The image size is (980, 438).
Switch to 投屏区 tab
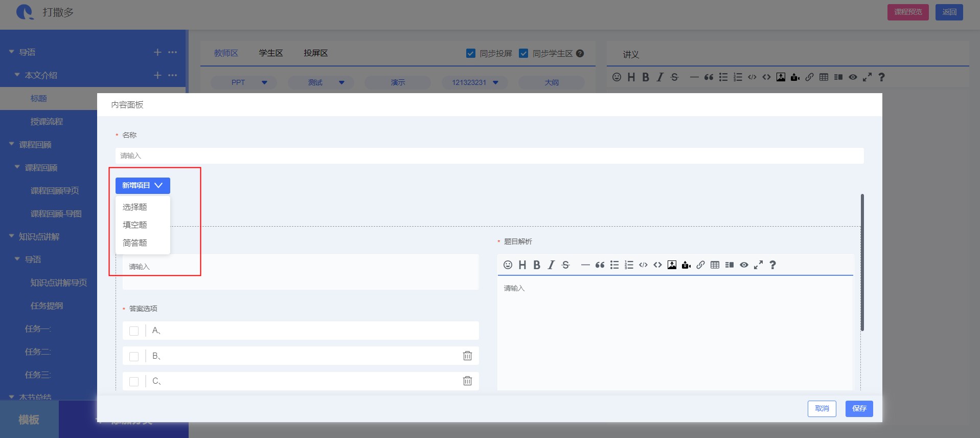coord(316,53)
